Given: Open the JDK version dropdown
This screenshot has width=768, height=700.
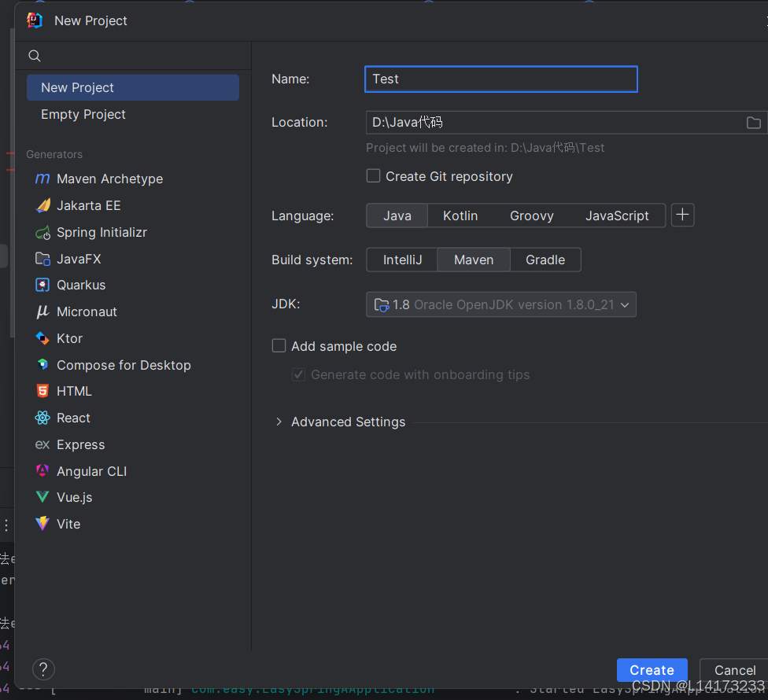Looking at the screenshot, I should click(x=501, y=304).
